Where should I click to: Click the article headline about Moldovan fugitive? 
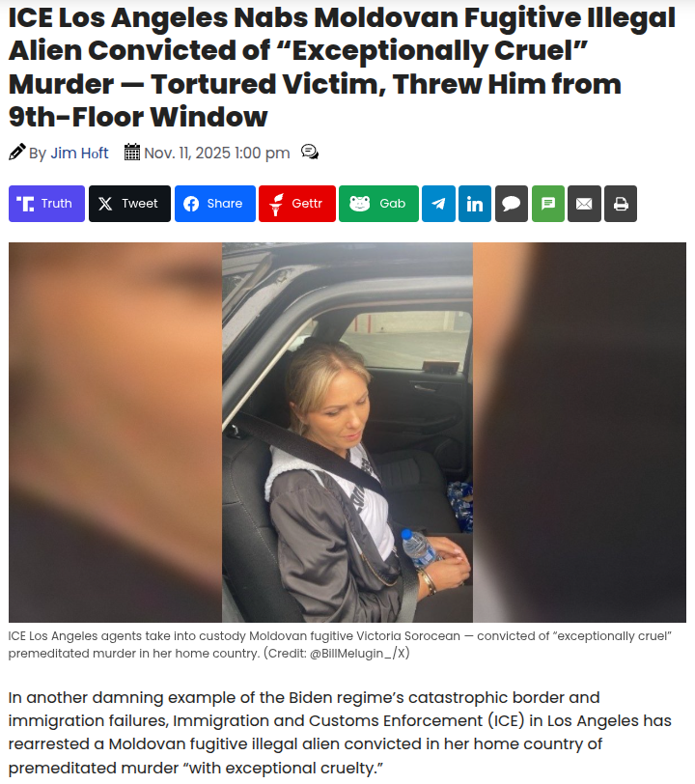(x=342, y=67)
